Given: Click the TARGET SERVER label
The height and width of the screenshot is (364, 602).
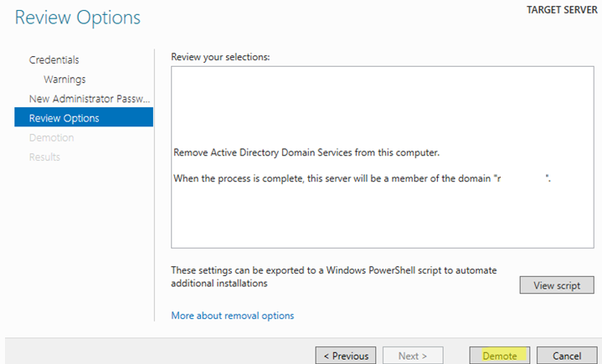Looking at the screenshot, I should tap(562, 10).
